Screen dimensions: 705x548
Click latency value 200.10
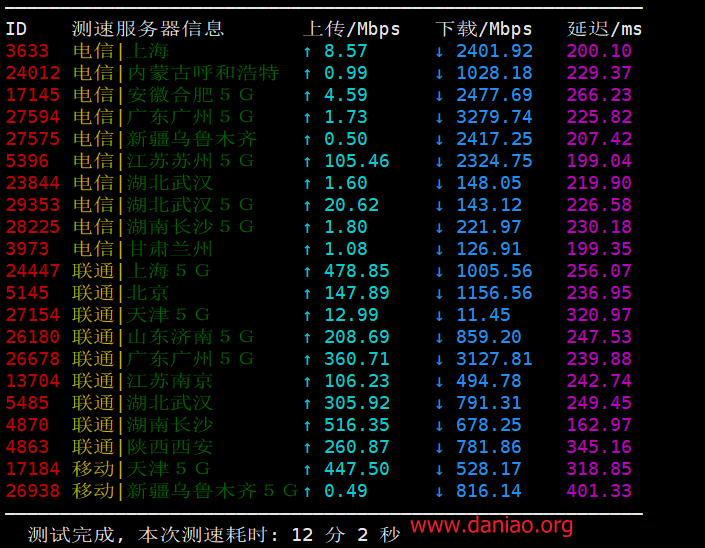(x=599, y=51)
